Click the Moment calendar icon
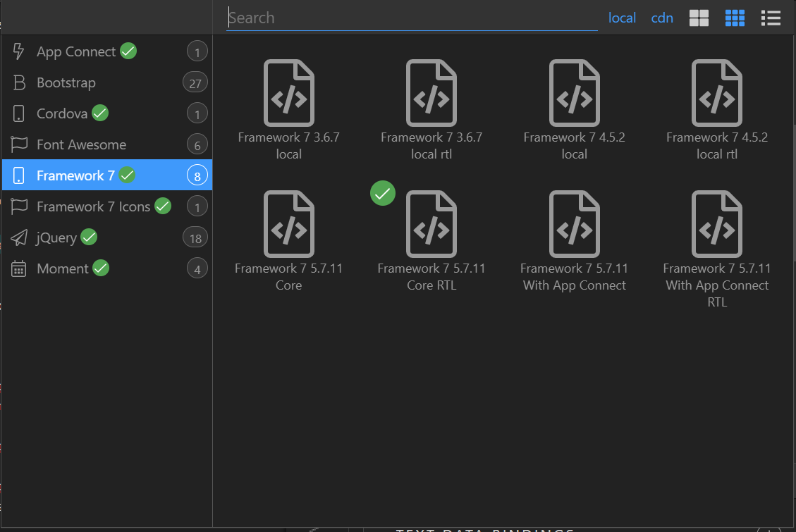Viewport: 796px width, 532px height. coord(19,268)
